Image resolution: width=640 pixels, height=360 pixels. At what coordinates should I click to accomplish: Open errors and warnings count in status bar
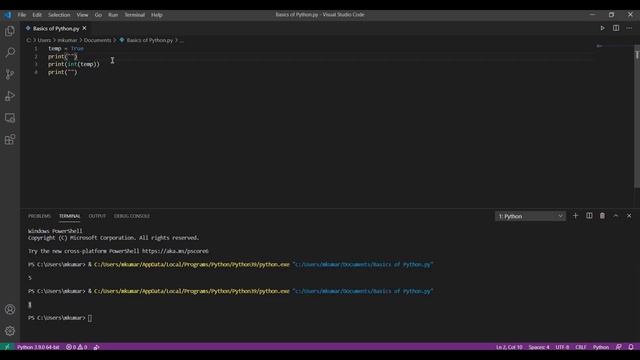pyautogui.click(x=76, y=347)
